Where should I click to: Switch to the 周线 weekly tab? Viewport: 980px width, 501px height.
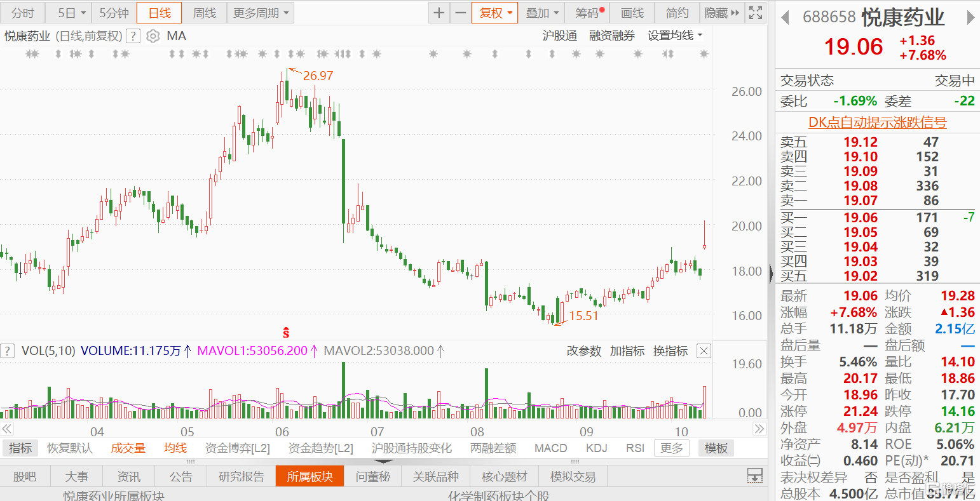[x=205, y=13]
